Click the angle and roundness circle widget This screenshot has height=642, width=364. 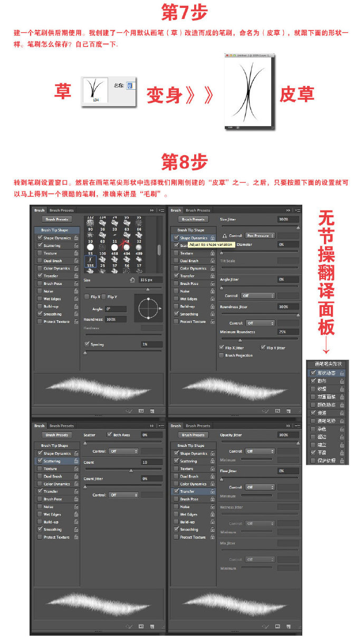point(149,308)
